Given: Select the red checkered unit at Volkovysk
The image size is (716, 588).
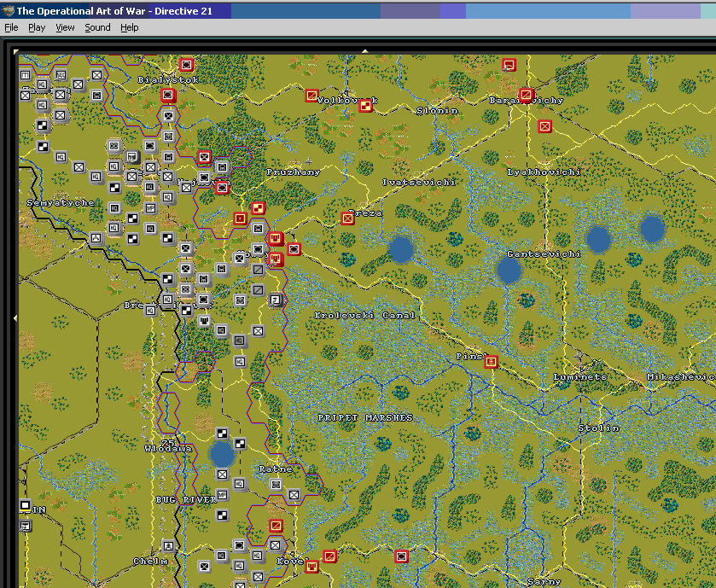Looking at the screenshot, I should (365, 106).
